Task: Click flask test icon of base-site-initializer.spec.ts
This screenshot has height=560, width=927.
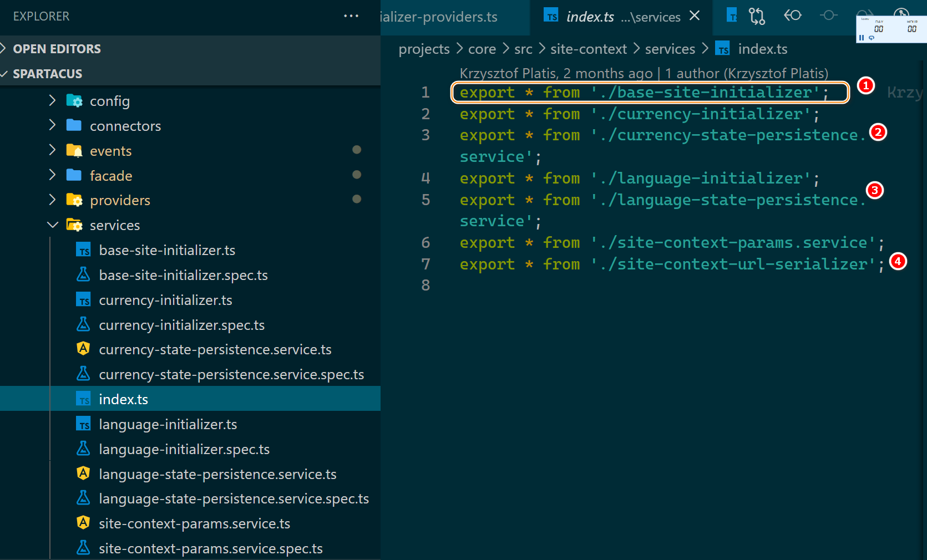Action: (x=83, y=274)
